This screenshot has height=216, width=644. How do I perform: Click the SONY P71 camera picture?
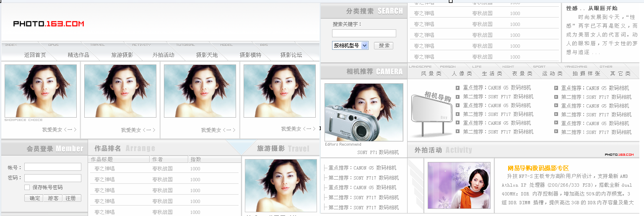pos(364,112)
